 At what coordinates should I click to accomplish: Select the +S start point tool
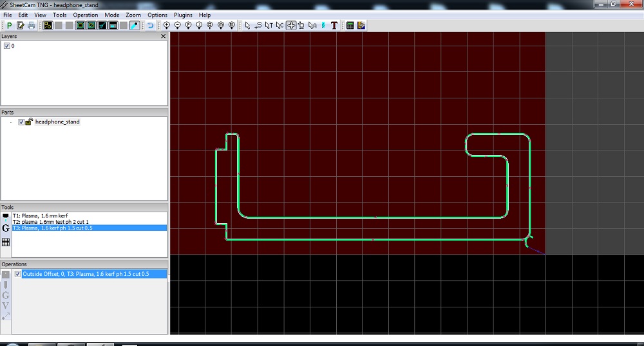(258, 26)
